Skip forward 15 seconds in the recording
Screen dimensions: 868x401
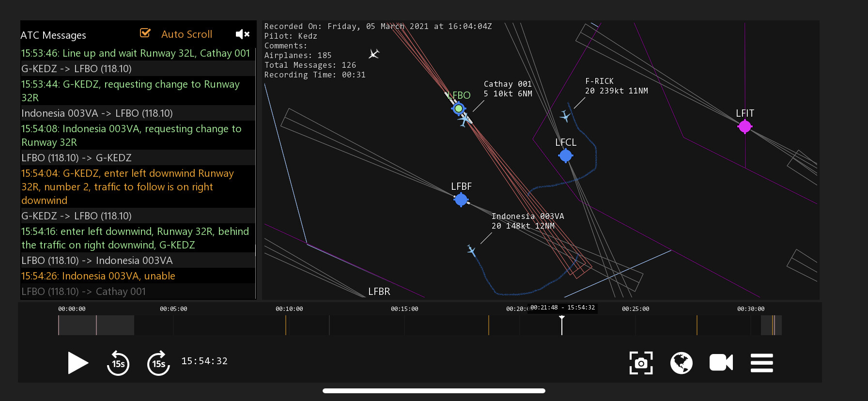158,363
